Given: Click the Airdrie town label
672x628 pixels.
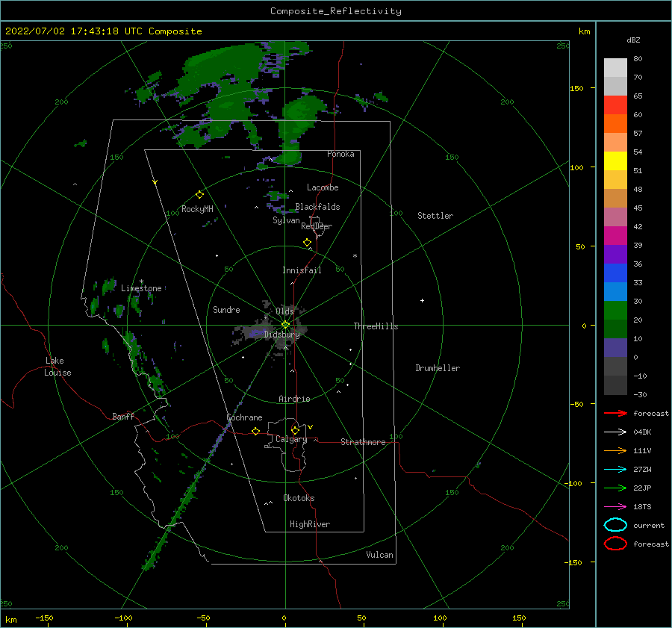Looking at the screenshot, I should point(294,399).
